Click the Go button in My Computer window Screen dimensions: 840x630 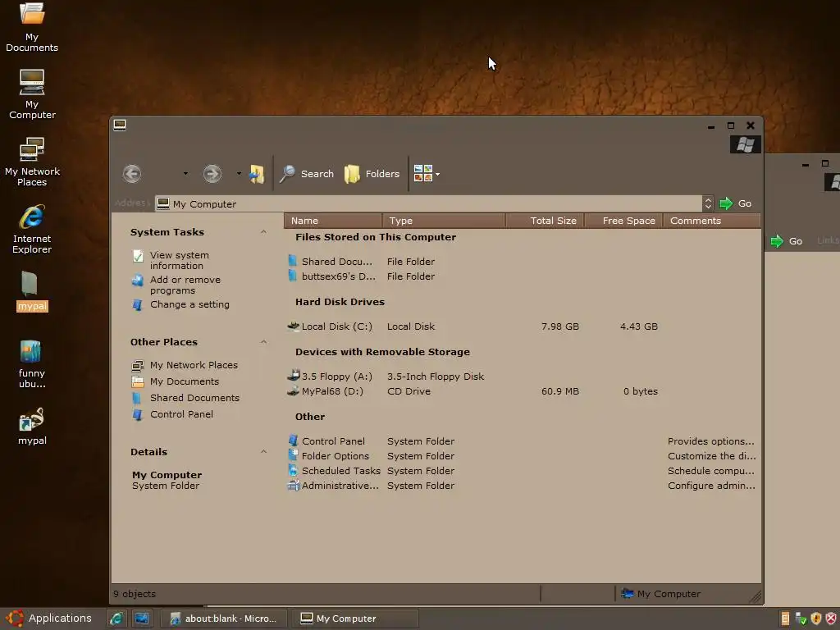click(x=736, y=203)
